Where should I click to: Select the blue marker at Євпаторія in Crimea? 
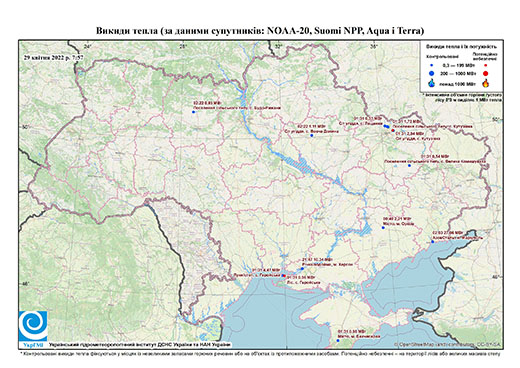click(338, 340)
